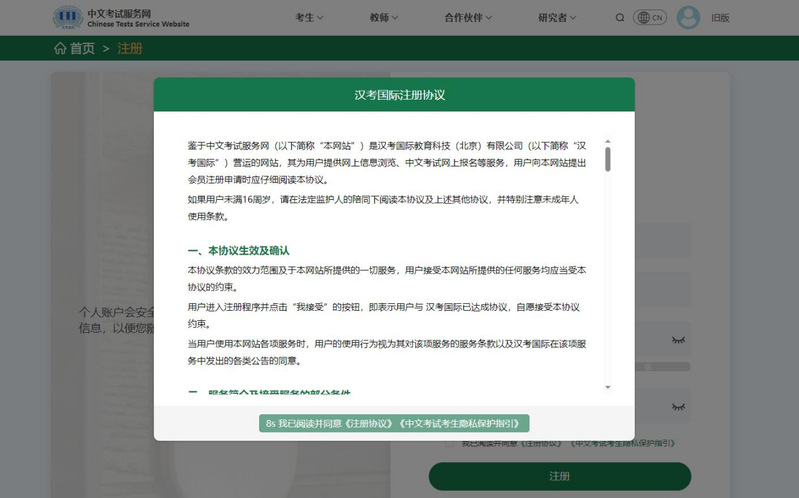Viewport: 799px width, 498px height.
Task: Click the paragraph starting 如果用户未满16周岁
Action: (387, 207)
